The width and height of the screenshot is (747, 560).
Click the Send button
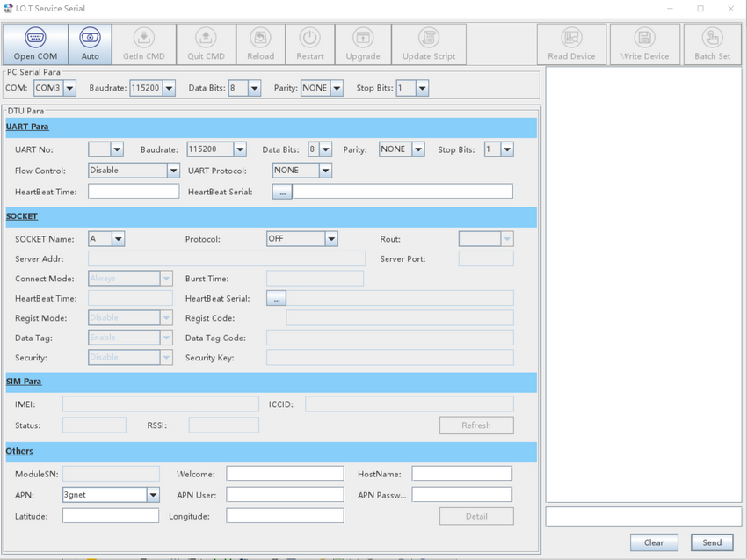tap(711, 542)
